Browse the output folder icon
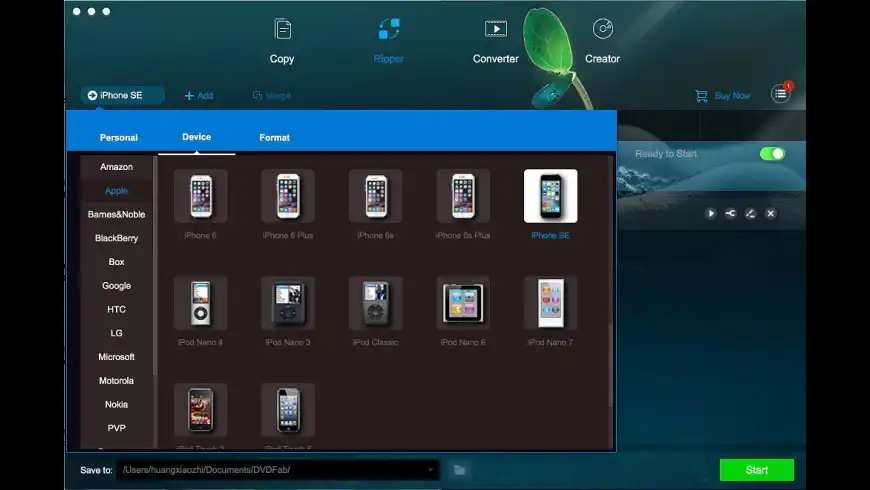The image size is (870, 490). click(459, 470)
